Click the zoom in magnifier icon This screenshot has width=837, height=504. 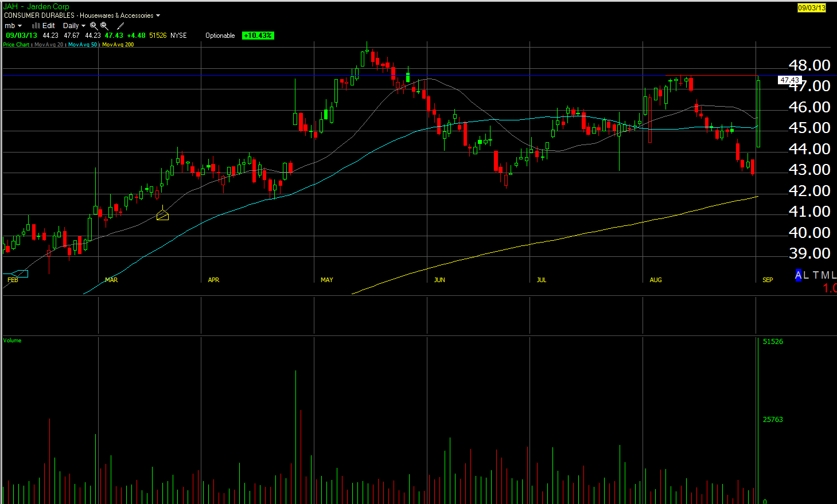94,26
